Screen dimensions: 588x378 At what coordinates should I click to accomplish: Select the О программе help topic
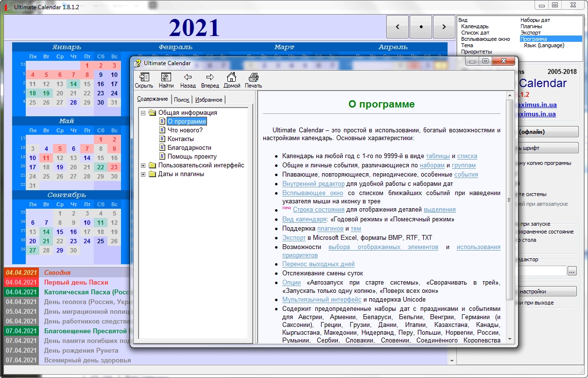tap(187, 121)
